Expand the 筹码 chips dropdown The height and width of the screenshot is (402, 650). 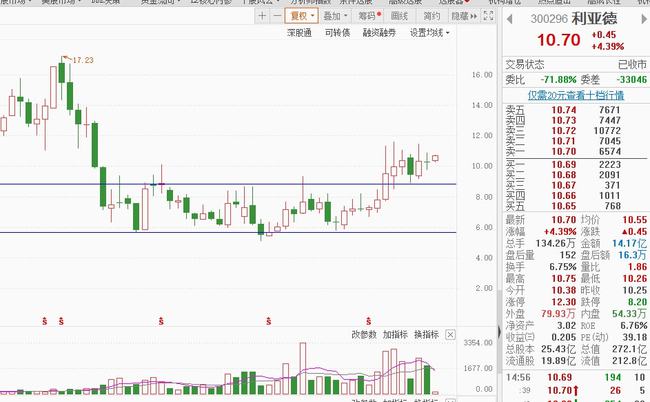(368, 16)
